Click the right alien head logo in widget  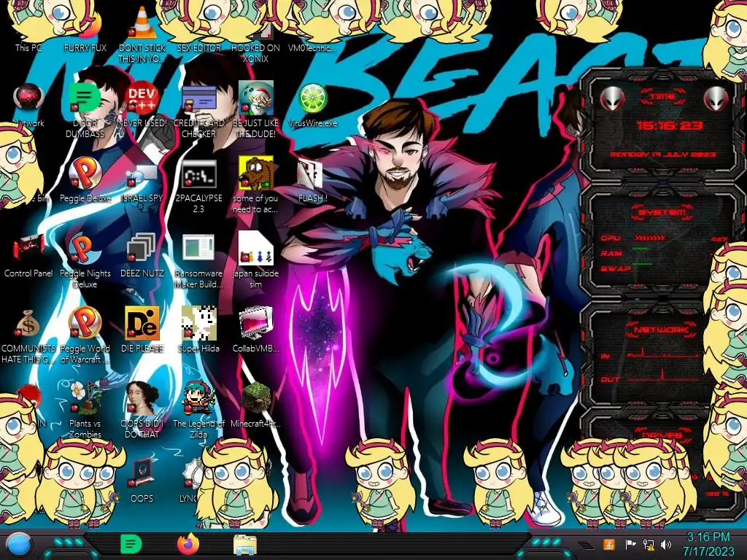click(716, 99)
